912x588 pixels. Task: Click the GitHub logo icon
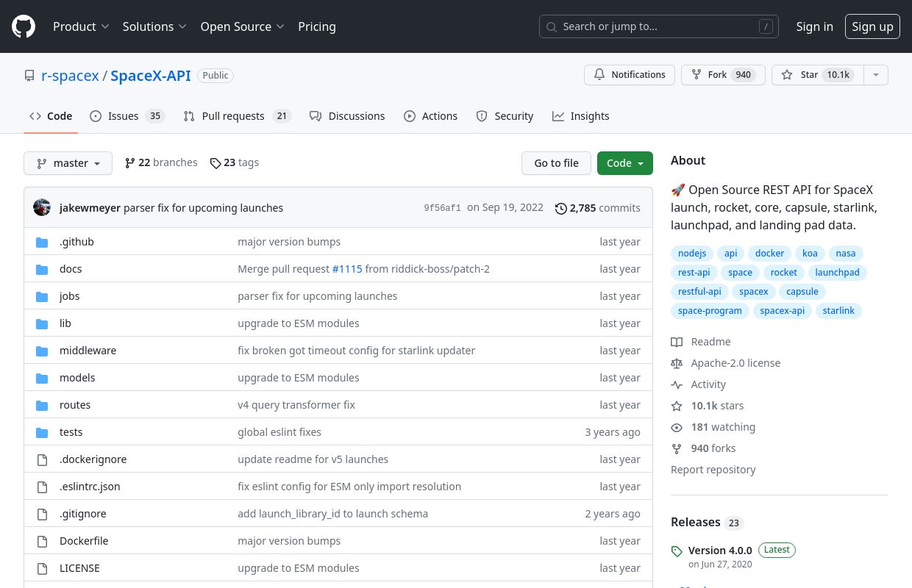tap(24, 26)
